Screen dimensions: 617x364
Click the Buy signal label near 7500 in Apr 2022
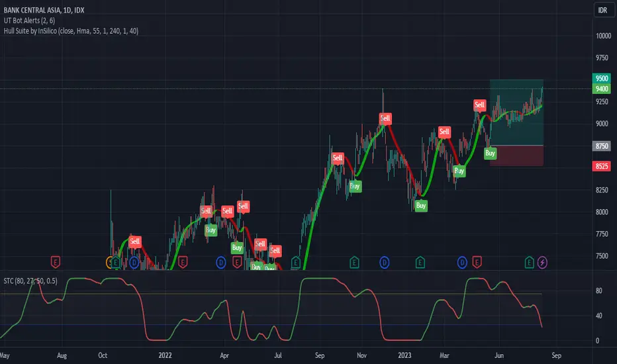[237, 248]
